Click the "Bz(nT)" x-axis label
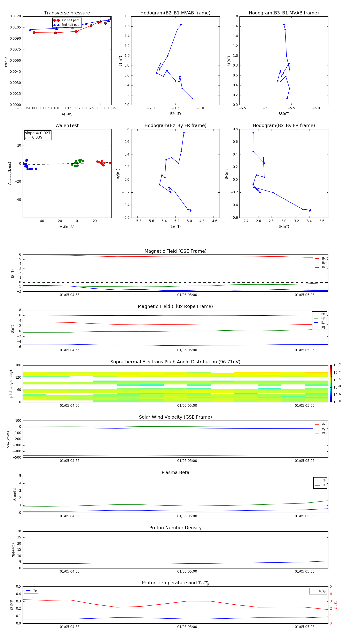The height and width of the screenshot is (644, 351). pos(175,227)
